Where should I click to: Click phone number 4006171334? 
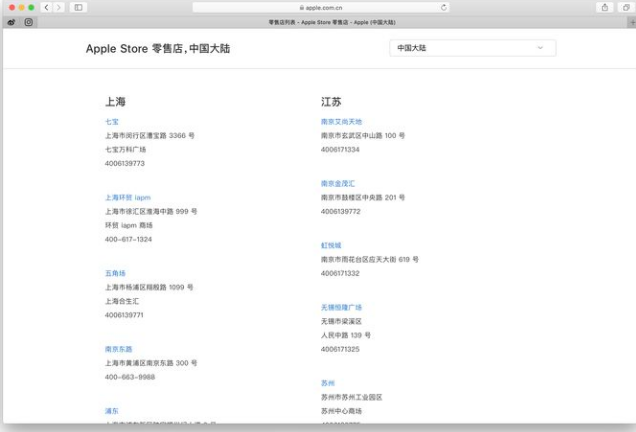click(340, 150)
